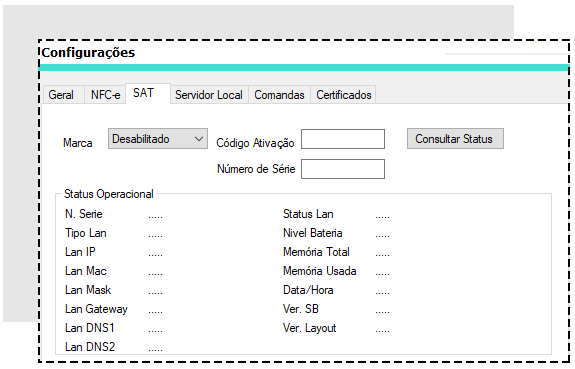Select the Nivel Bateria label
This screenshot has height=369, width=575.
click(x=312, y=233)
